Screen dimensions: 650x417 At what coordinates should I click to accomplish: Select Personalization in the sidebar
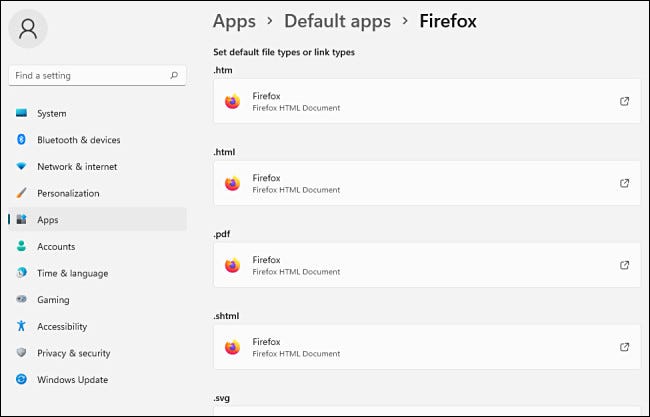click(x=68, y=193)
